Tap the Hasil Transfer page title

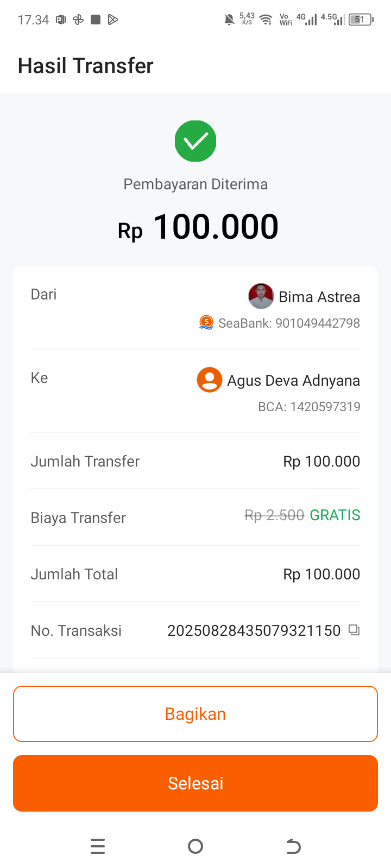[x=86, y=66]
